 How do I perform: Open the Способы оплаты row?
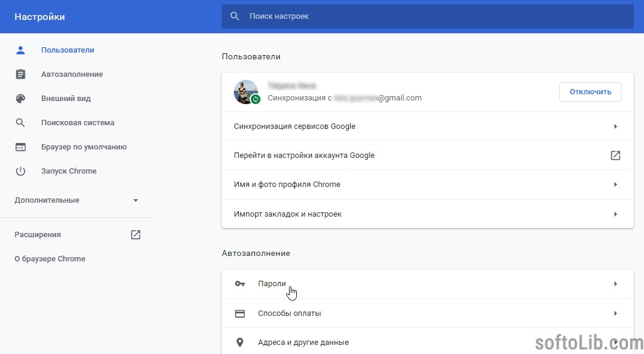428,313
